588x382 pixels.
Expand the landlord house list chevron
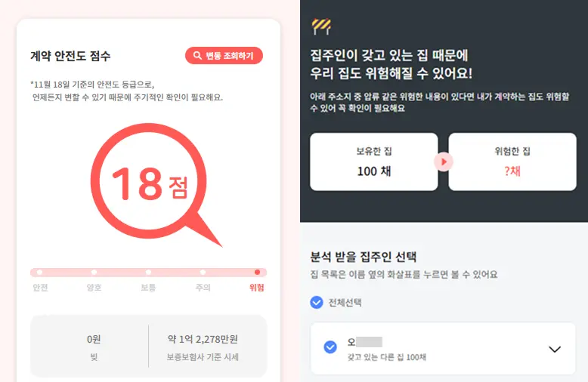pos(555,349)
